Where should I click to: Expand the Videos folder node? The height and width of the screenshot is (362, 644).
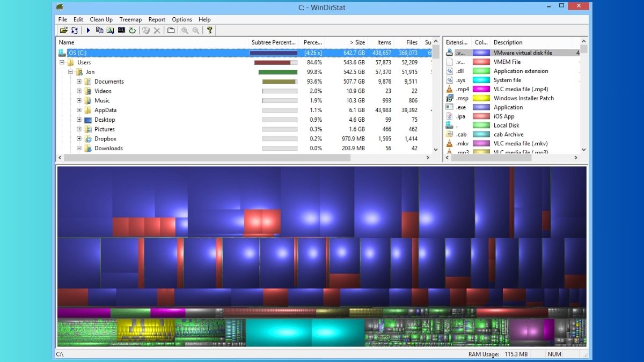(79, 91)
